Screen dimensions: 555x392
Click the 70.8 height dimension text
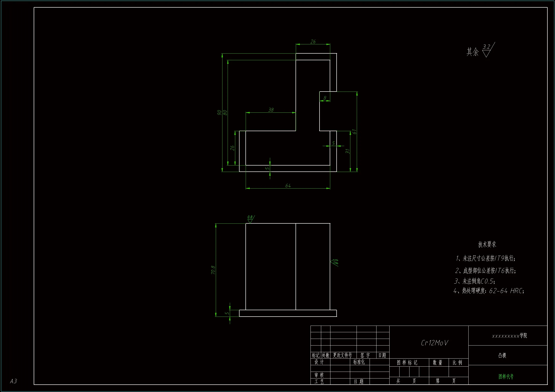click(x=213, y=270)
